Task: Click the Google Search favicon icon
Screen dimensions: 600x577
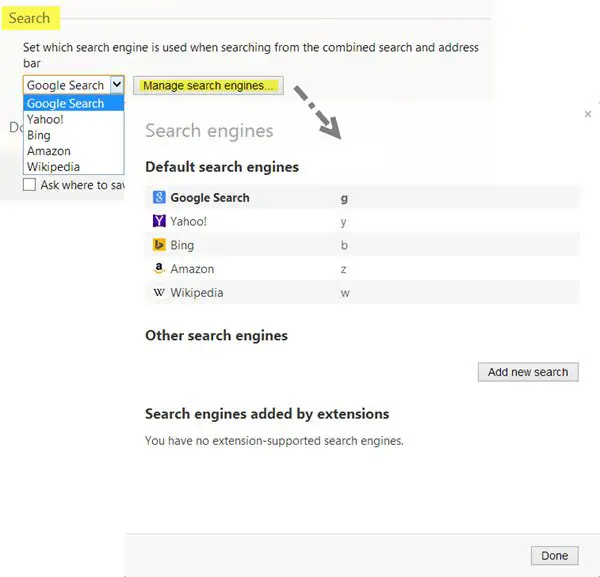Action: (x=158, y=198)
